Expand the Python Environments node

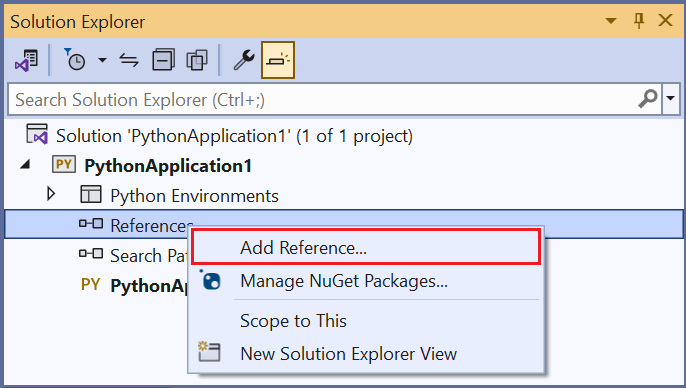(x=51, y=194)
